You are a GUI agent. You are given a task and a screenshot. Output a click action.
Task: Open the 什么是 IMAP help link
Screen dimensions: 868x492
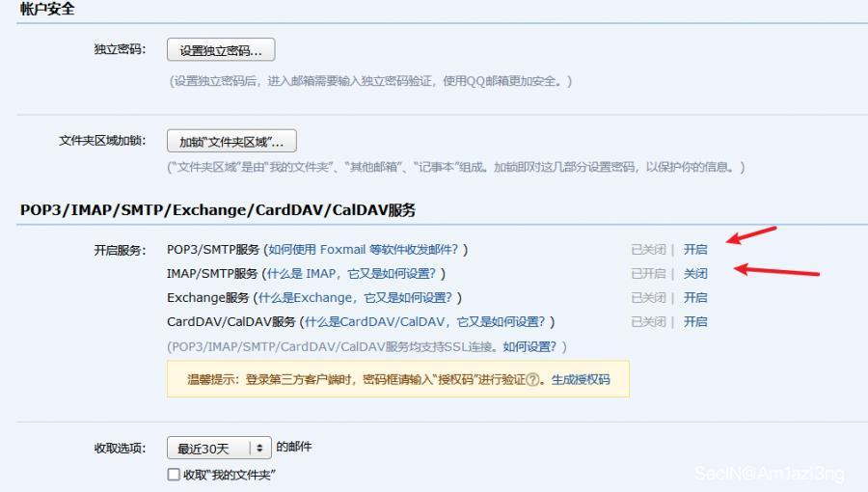pos(351,273)
